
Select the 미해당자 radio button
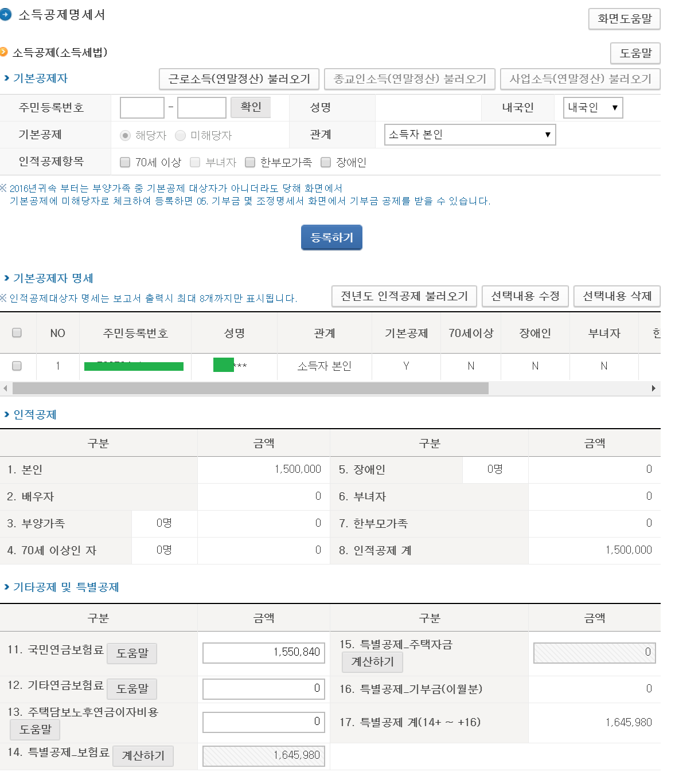(181, 136)
